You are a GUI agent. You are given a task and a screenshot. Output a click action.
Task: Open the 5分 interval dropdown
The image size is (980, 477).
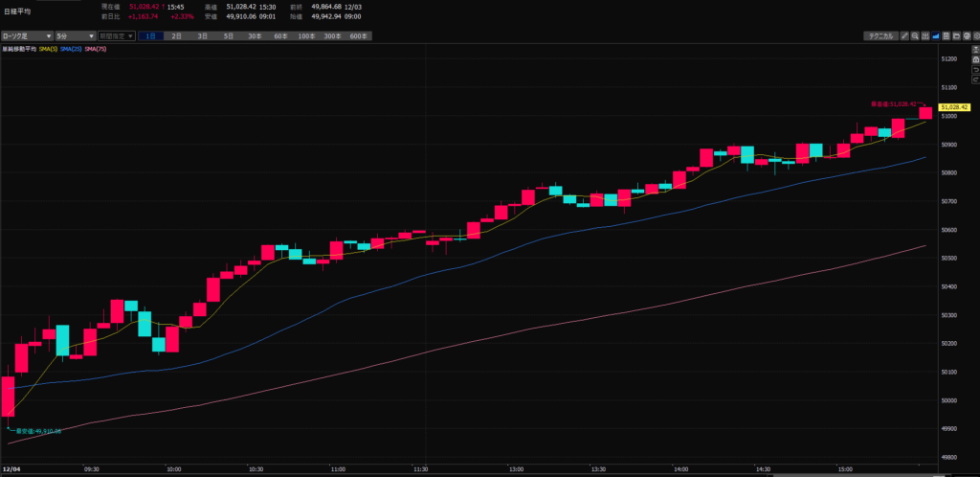75,35
